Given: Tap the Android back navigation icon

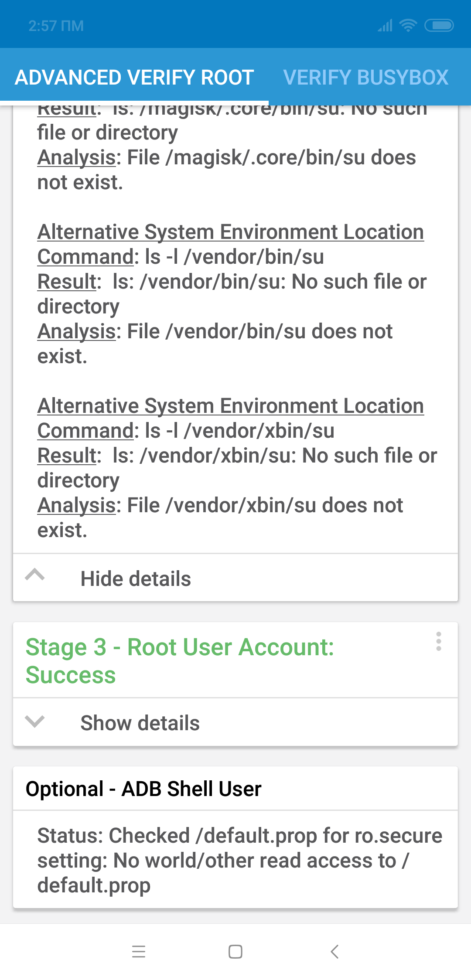Looking at the screenshot, I should 334,951.
